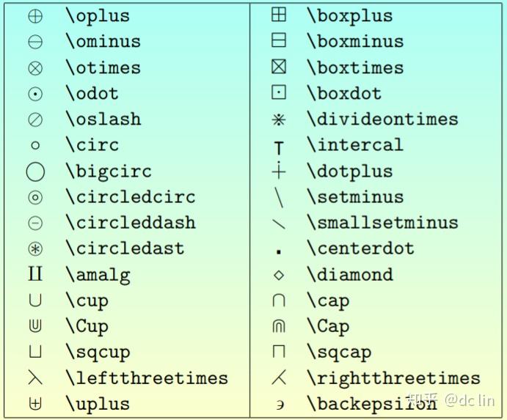Select the \circledcirc command text
The height and width of the screenshot is (420, 507).
131,196
